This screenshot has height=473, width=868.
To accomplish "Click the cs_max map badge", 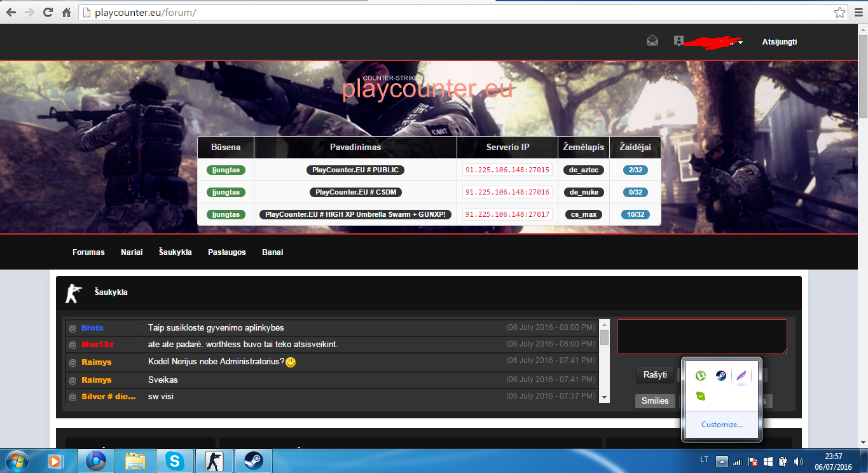I will click(584, 214).
